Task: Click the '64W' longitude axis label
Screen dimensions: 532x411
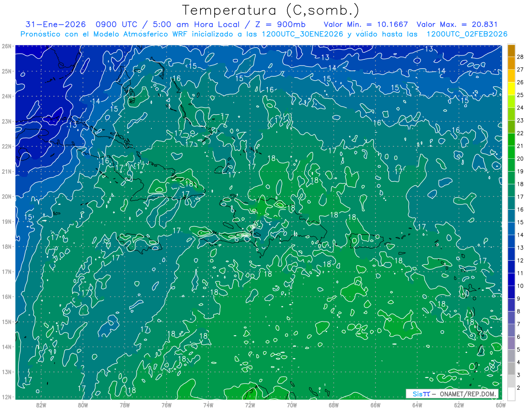Action: pyautogui.click(x=417, y=405)
